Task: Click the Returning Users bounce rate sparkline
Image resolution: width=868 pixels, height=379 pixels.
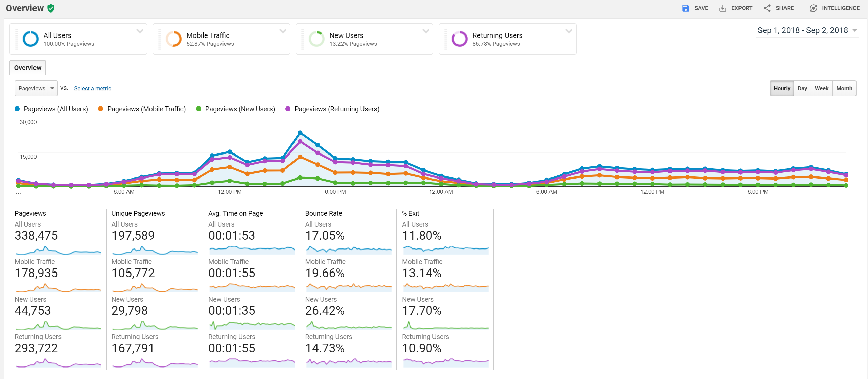Action: (348, 363)
